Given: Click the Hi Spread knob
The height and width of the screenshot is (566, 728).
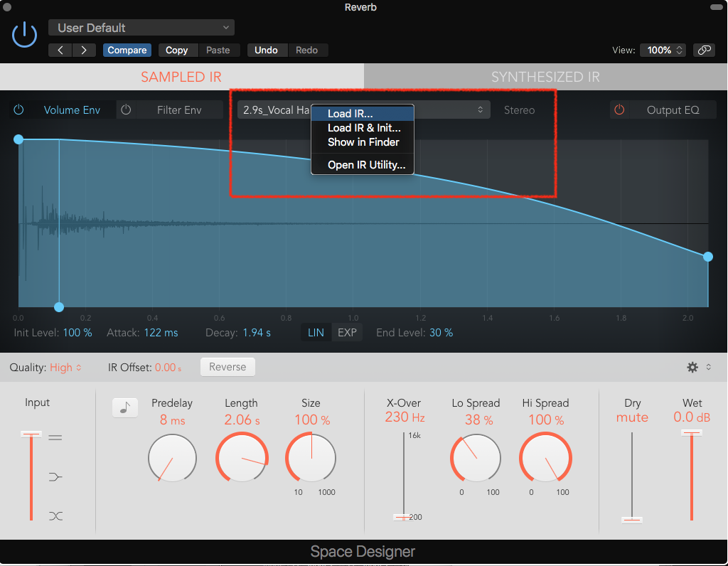Looking at the screenshot, I should 545,459.
